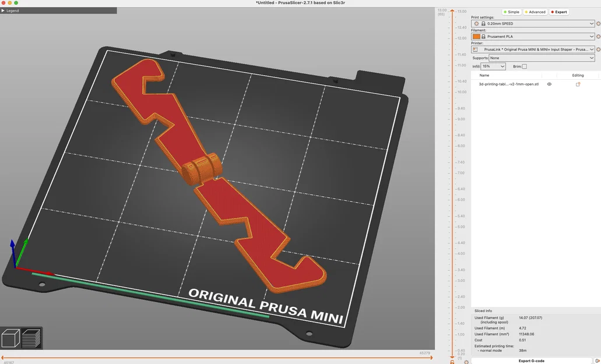Select Advanced mode
The image size is (601, 364).
(535, 12)
